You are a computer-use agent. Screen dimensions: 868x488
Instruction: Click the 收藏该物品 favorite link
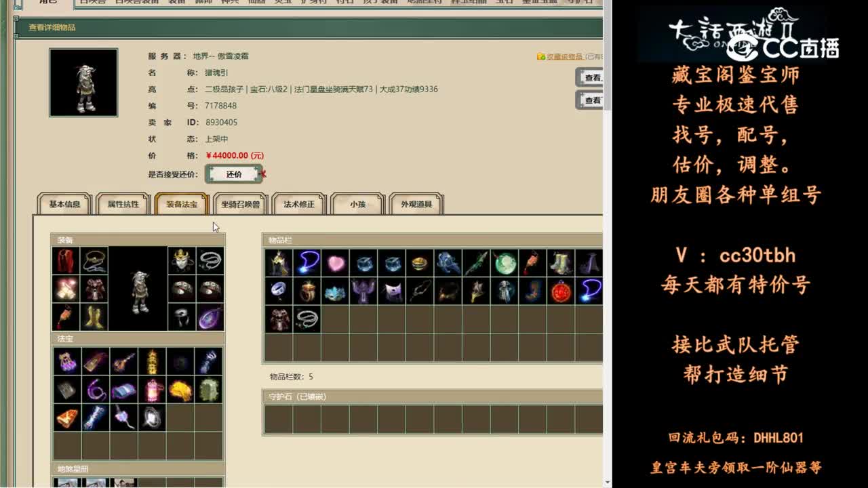tap(564, 57)
